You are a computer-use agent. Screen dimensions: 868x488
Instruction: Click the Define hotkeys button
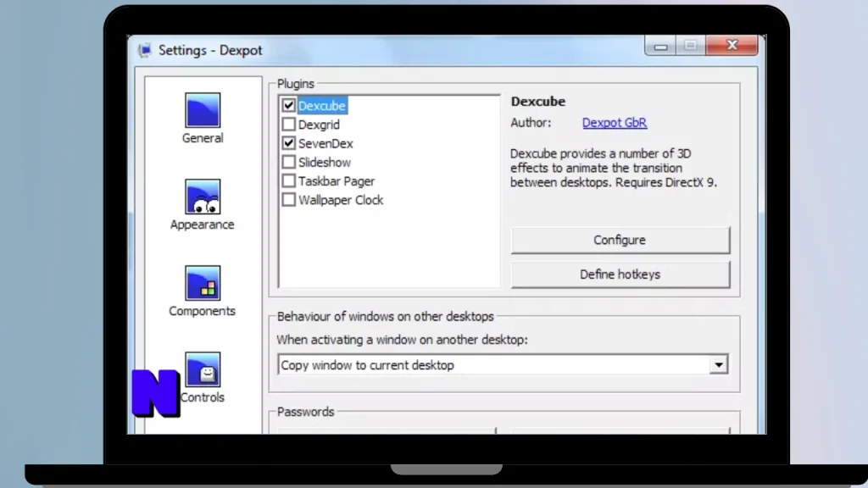point(620,274)
